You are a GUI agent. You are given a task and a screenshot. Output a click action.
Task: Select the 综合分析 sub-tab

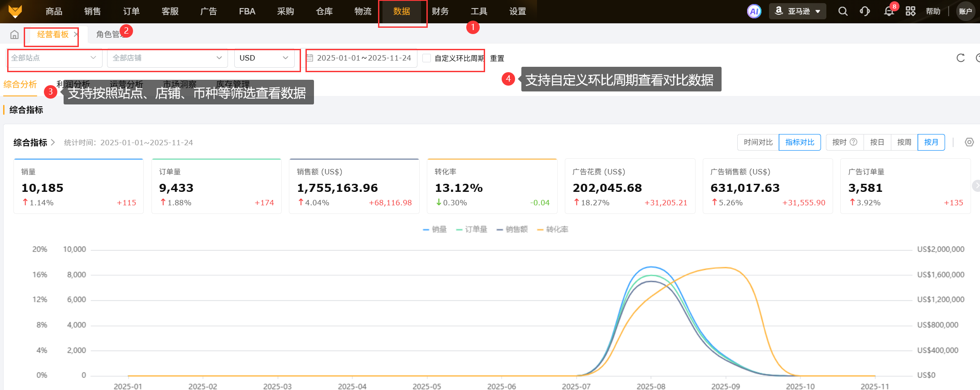(x=20, y=84)
